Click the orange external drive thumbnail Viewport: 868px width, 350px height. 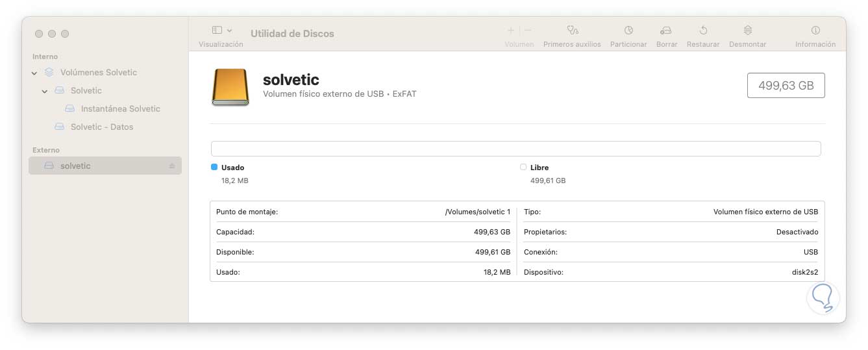(x=230, y=87)
